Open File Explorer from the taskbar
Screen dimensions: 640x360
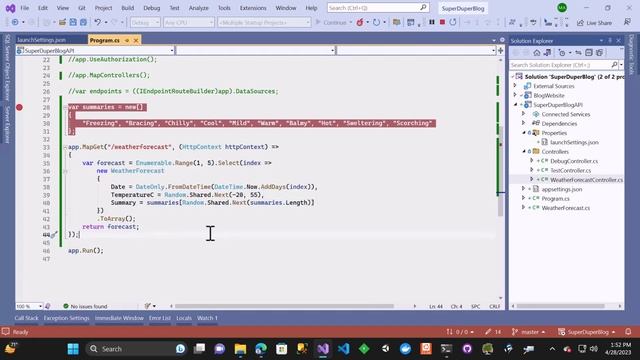pos(240,349)
